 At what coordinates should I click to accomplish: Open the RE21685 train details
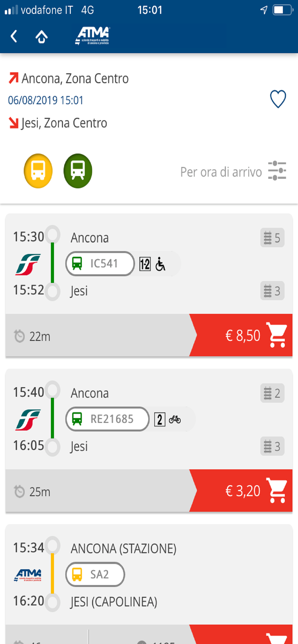coord(107,419)
